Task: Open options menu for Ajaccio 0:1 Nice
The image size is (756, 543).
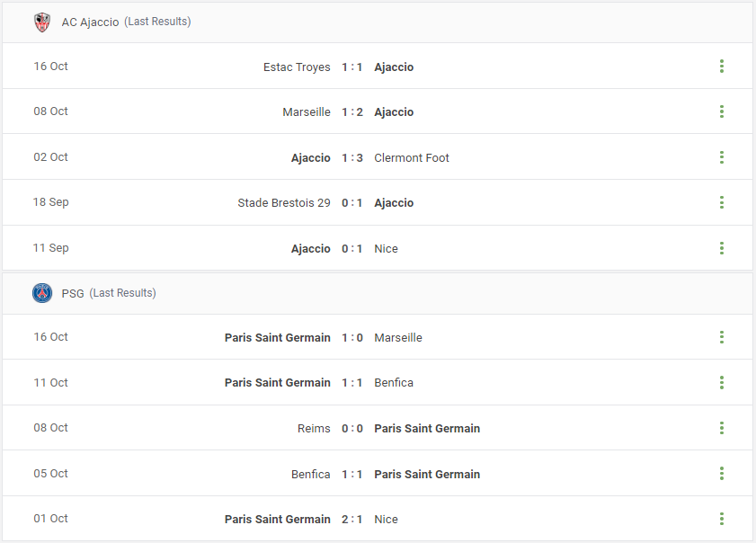Action: (x=721, y=248)
